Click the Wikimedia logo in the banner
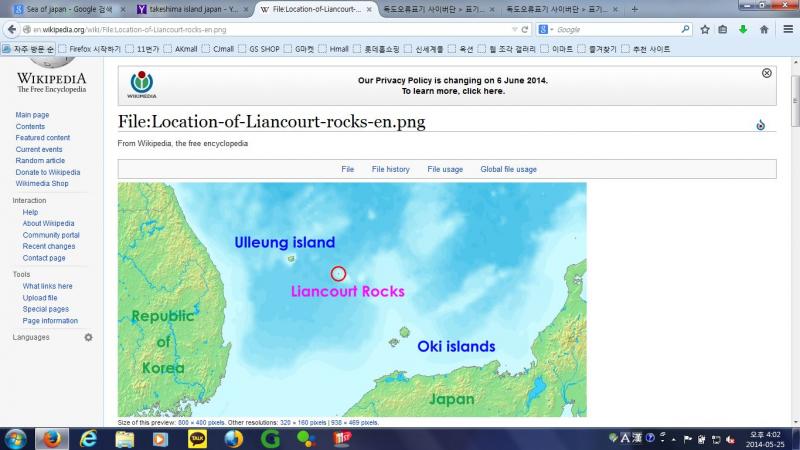 pyautogui.click(x=142, y=85)
